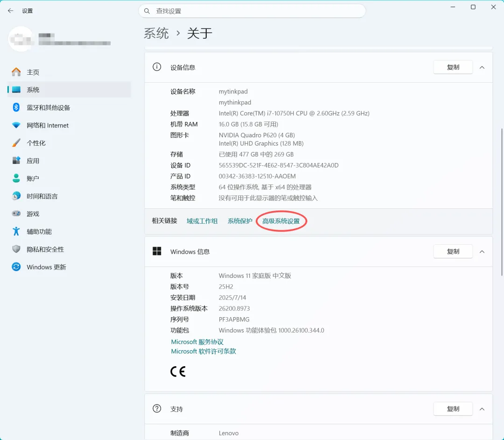This screenshot has width=504, height=440.
Task: Click the Windows 更新 sync icon
Action: (x=16, y=267)
